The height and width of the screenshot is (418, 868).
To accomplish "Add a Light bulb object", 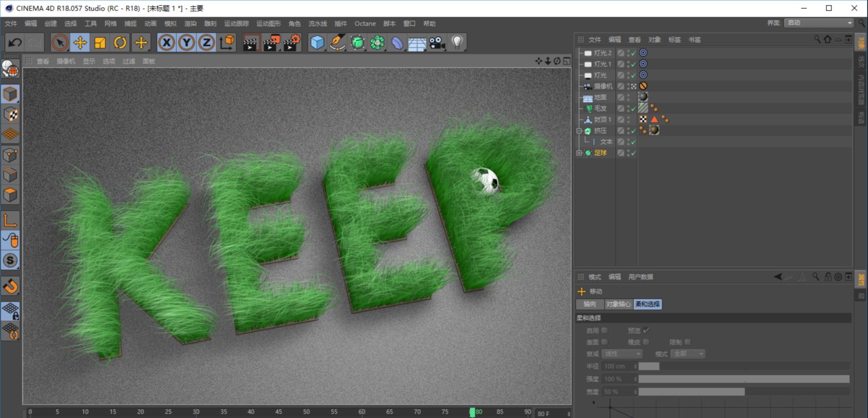I will coord(457,43).
